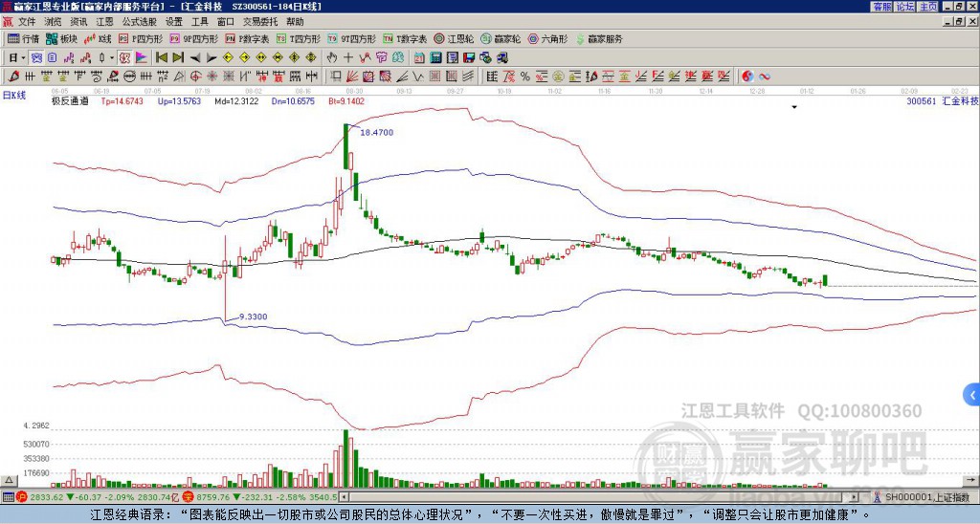
Task: Click the 客服 button
Action: point(882,7)
